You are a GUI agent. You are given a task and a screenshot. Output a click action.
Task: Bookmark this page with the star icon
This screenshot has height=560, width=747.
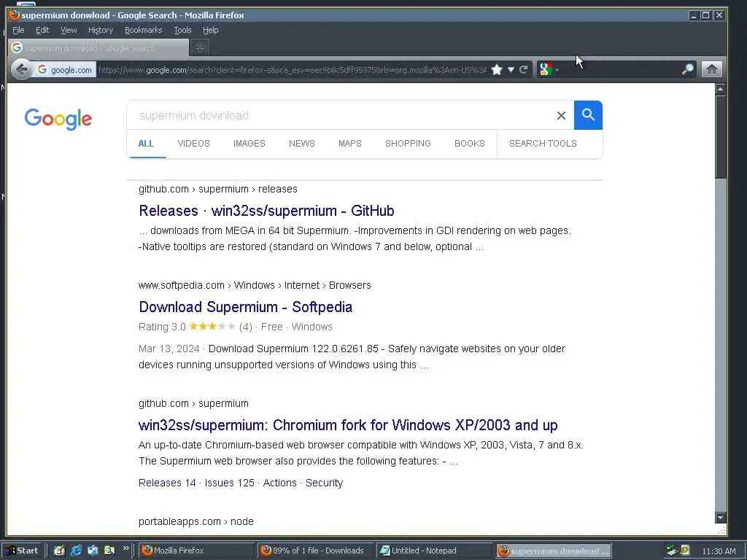coord(497,69)
